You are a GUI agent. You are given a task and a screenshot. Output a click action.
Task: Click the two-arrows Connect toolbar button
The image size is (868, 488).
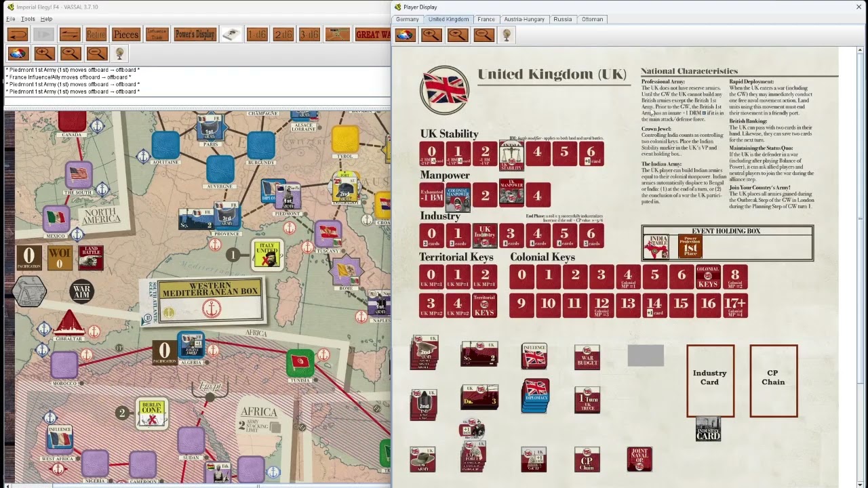tap(70, 34)
